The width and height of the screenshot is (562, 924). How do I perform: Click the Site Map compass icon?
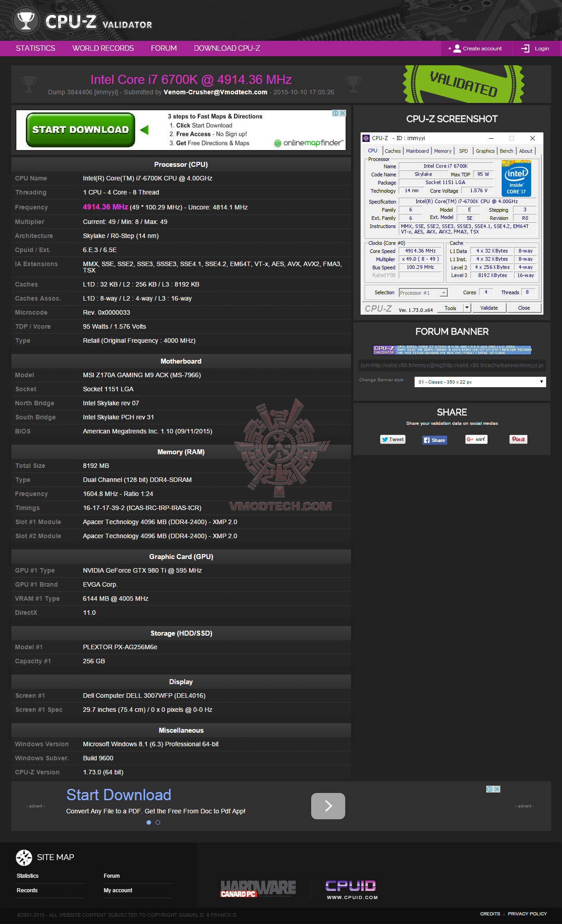click(x=24, y=857)
